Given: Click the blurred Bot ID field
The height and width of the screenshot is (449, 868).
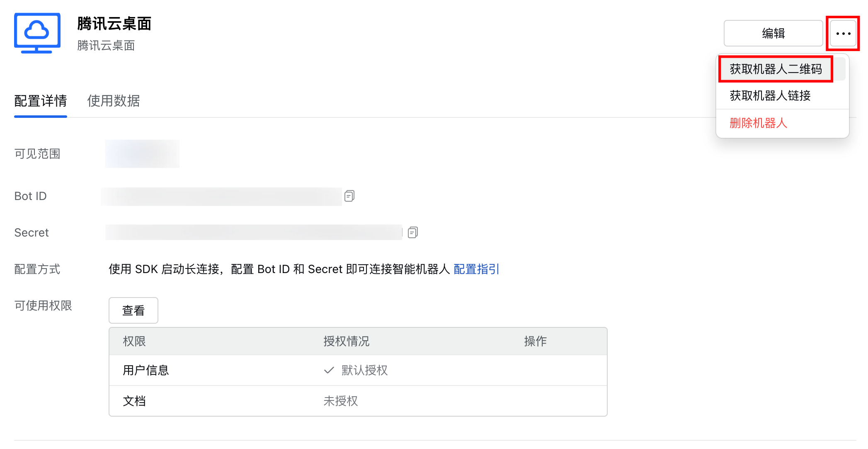Looking at the screenshot, I should (x=221, y=196).
